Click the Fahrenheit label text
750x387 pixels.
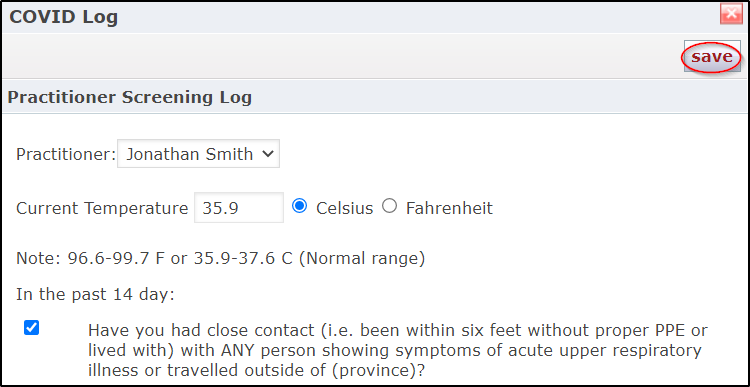449,209
